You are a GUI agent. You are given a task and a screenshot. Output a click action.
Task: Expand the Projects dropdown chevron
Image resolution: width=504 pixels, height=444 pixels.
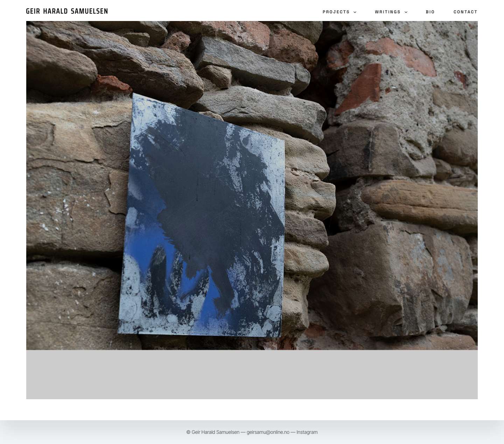(355, 12)
